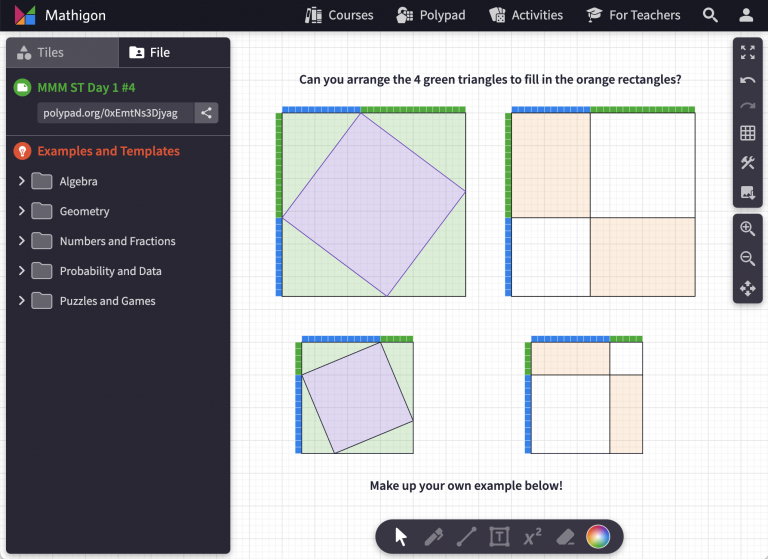Undo the last action
The image size is (768, 559).
[x=747, y=80]
